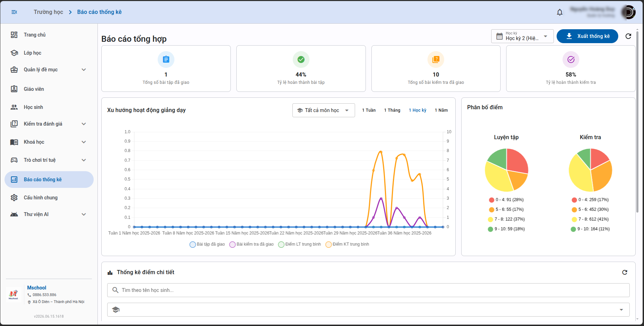Screen dimensions: 644x326
Task: Click Luyện tập red 0 - 4 legend swatch
Action: [x=492, y=200]
